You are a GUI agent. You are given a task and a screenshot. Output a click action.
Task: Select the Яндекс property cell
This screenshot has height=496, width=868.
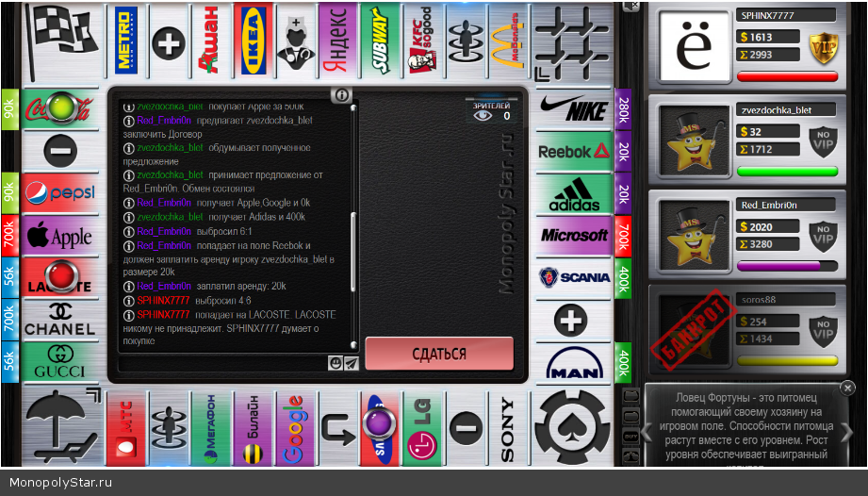(337, 41)
